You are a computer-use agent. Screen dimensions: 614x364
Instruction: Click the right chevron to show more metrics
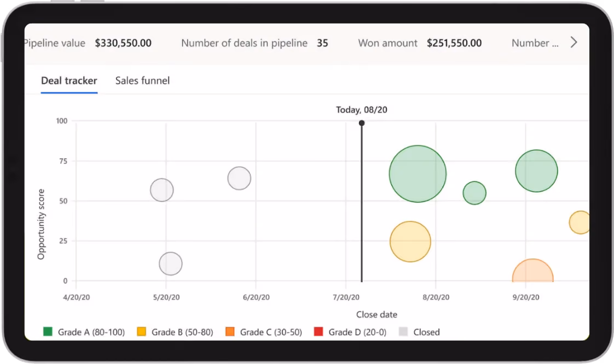pyautogui.click(x=574, y=42)
